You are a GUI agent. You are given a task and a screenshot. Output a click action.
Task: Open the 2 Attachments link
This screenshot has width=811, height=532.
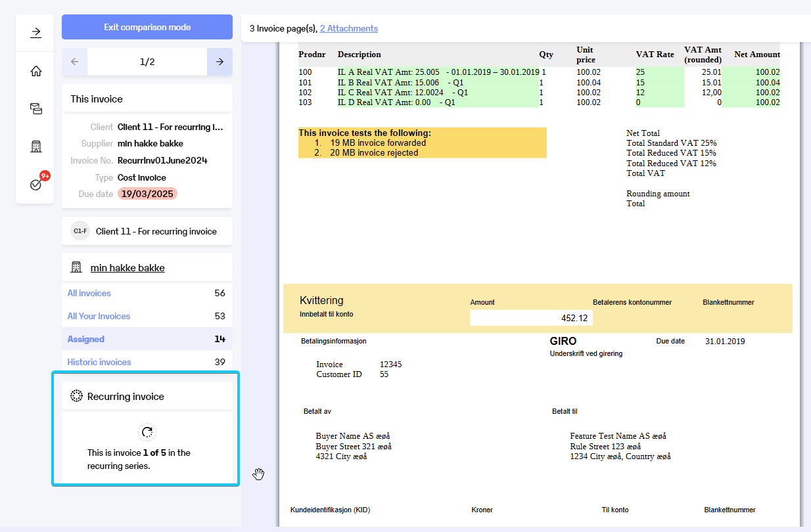(x=348, y=28)
